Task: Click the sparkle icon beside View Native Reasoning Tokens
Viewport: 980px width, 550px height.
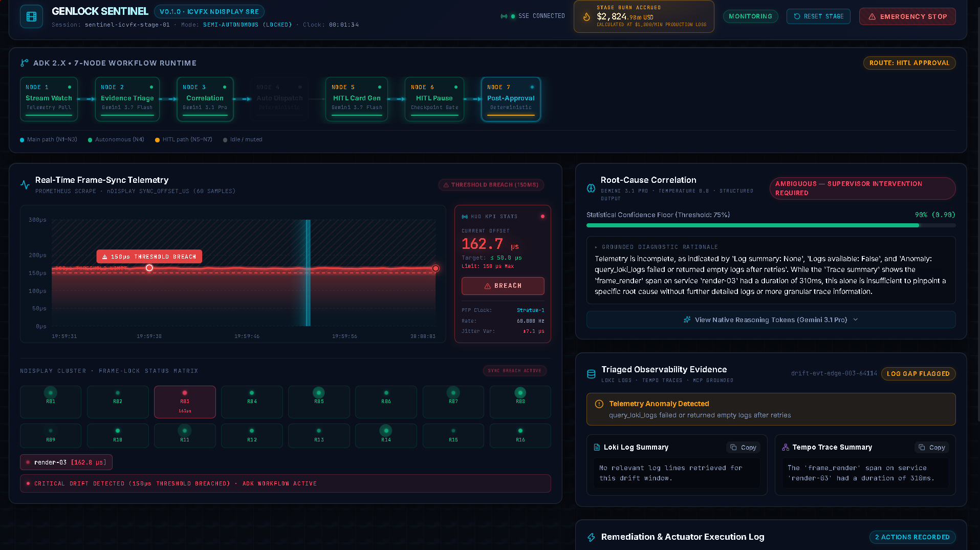Action: tap(687, 320)
